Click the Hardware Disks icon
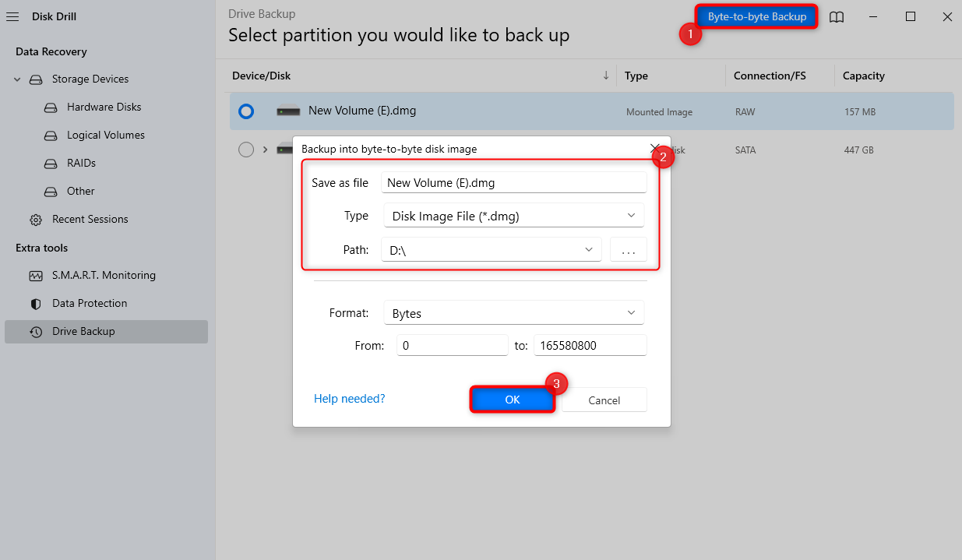962x560 pixels. pyautogui.click(x=51, y=107)
